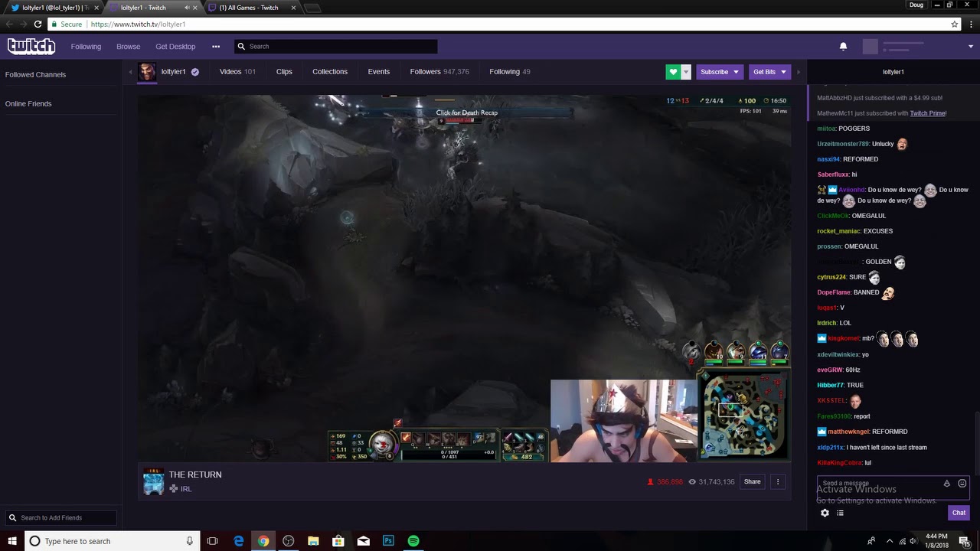Click the channel tabs right scroll arrow
Screen dimensions: 980x551
(799, 72)
